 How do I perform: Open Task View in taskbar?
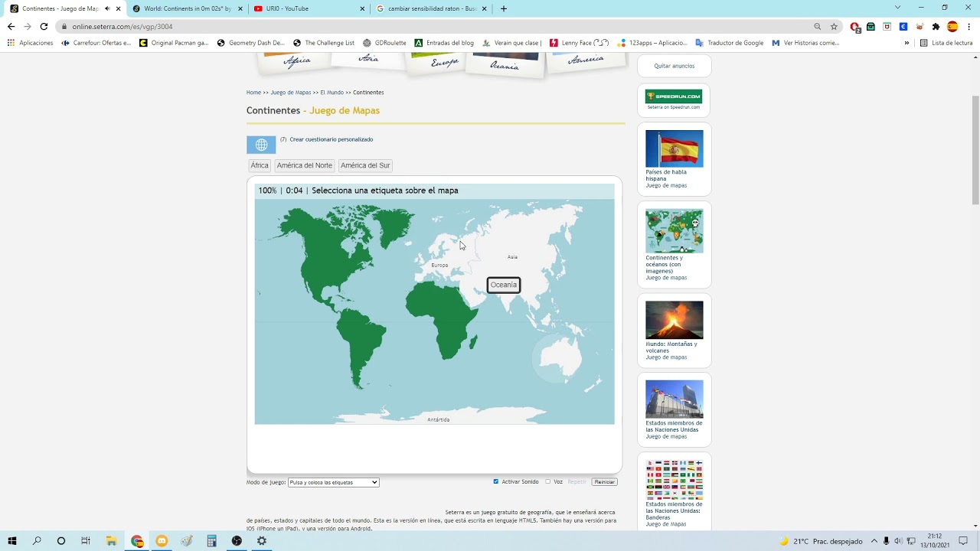[x=86, y=541]
